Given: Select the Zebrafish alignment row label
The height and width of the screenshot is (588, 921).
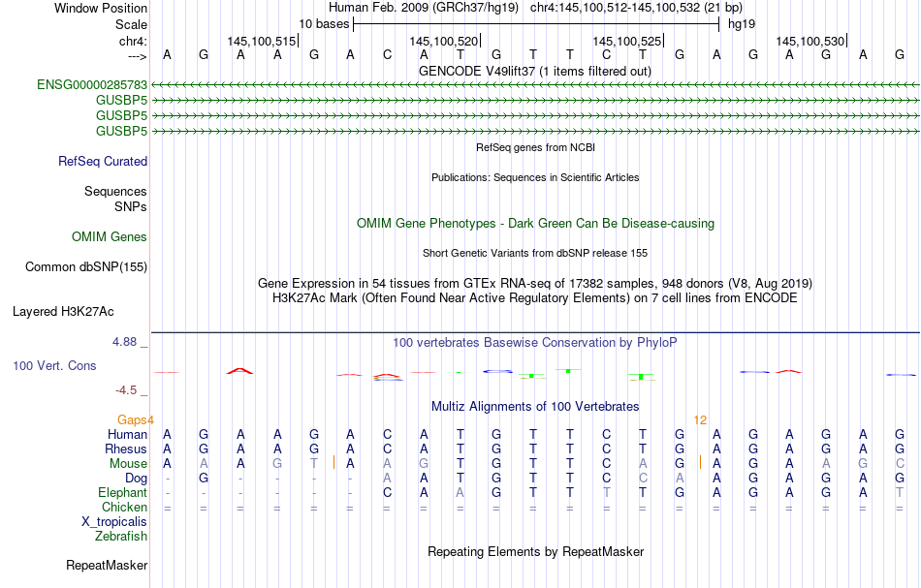Looking at the screenshot, I should [x=121, y=537].
